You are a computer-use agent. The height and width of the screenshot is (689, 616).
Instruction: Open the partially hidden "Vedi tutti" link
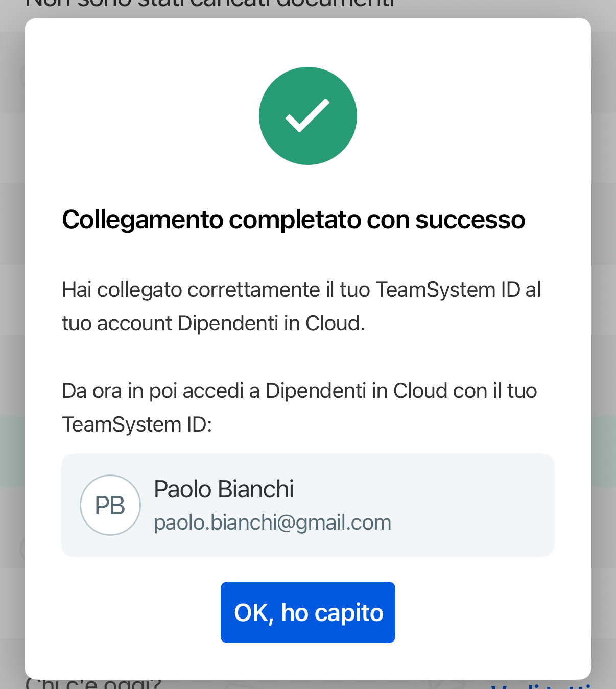(541, 686)
